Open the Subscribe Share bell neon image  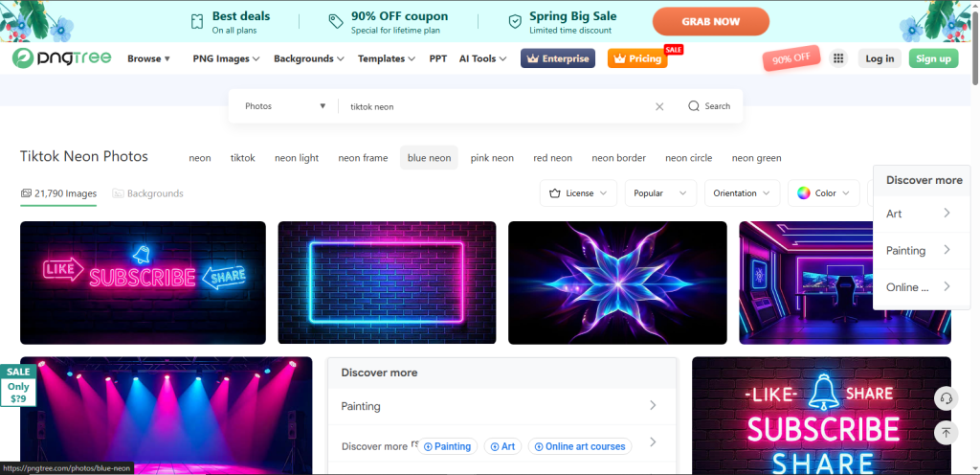coord(821,416)
